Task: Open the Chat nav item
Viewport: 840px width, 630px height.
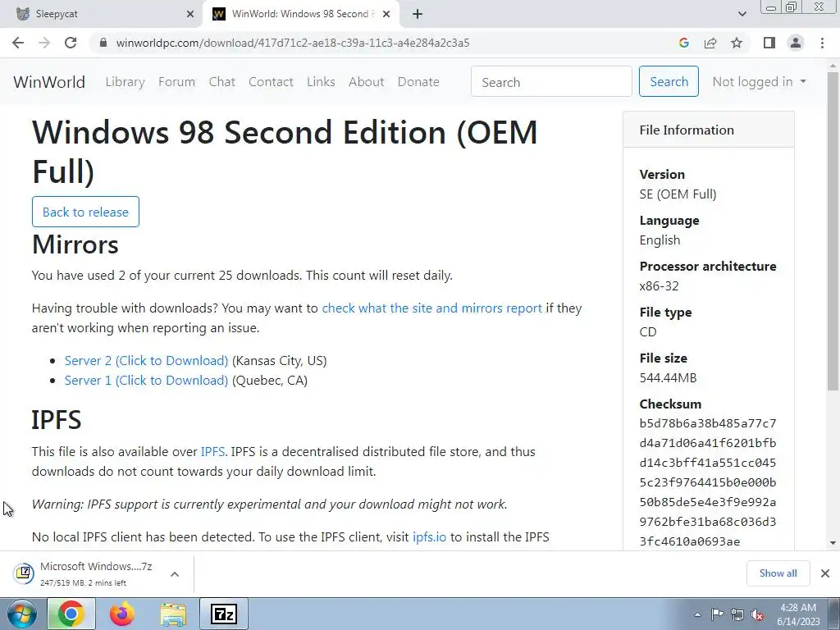Action: coord(221,82)
